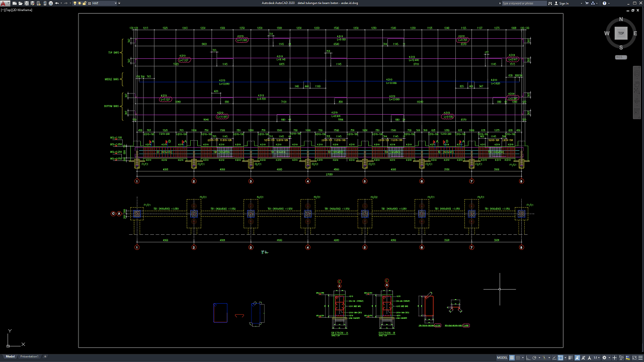Image resolution: width=644 pixels, height=362 pixels.
Task: Click the Save icon in quick access toolbar
Action: pos(26,3)
